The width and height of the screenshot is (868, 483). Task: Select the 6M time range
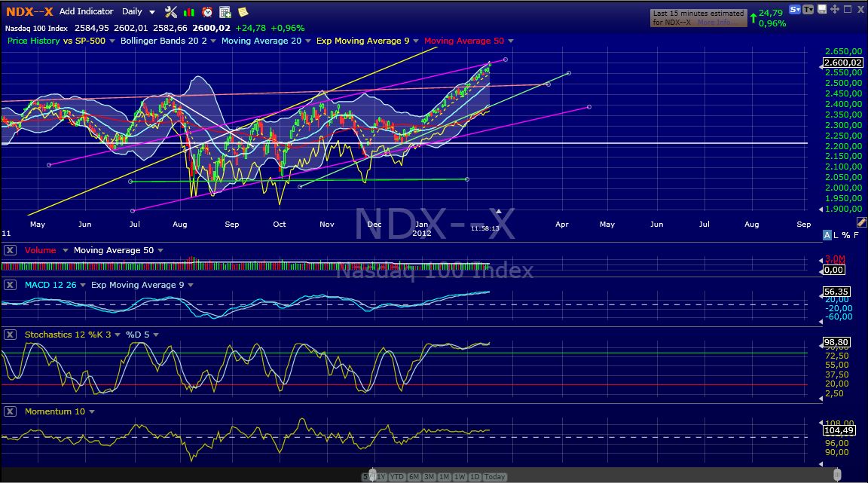coord(414,477)
